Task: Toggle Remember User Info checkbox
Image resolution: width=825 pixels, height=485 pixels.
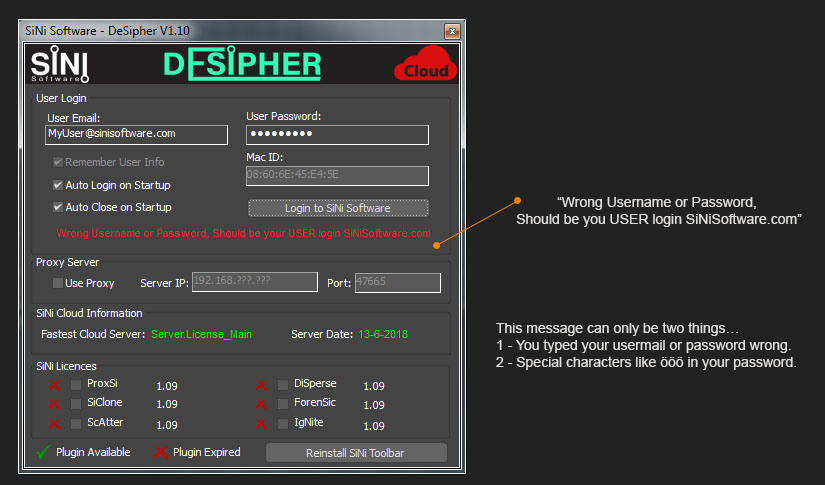Action: point(58,162)
